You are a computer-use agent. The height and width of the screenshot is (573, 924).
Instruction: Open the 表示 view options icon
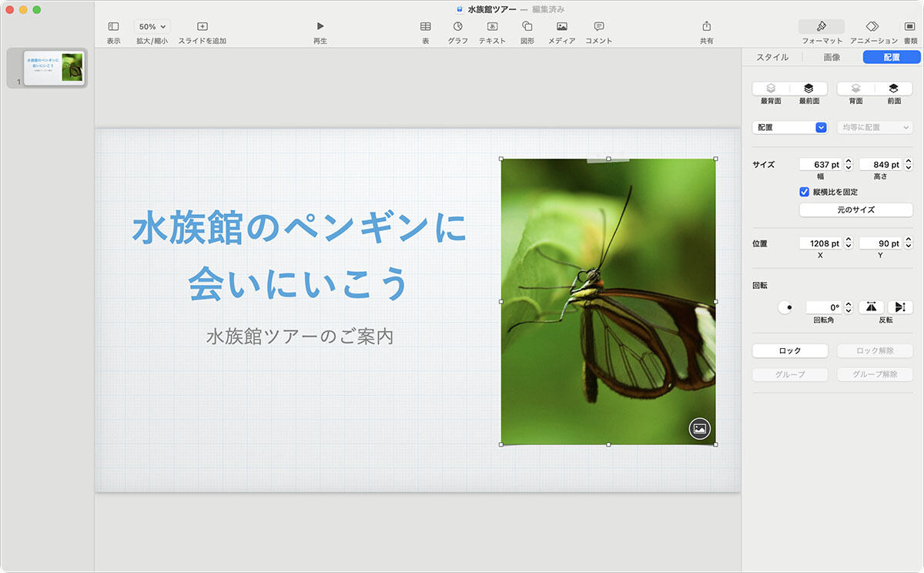tap(113, 26)
